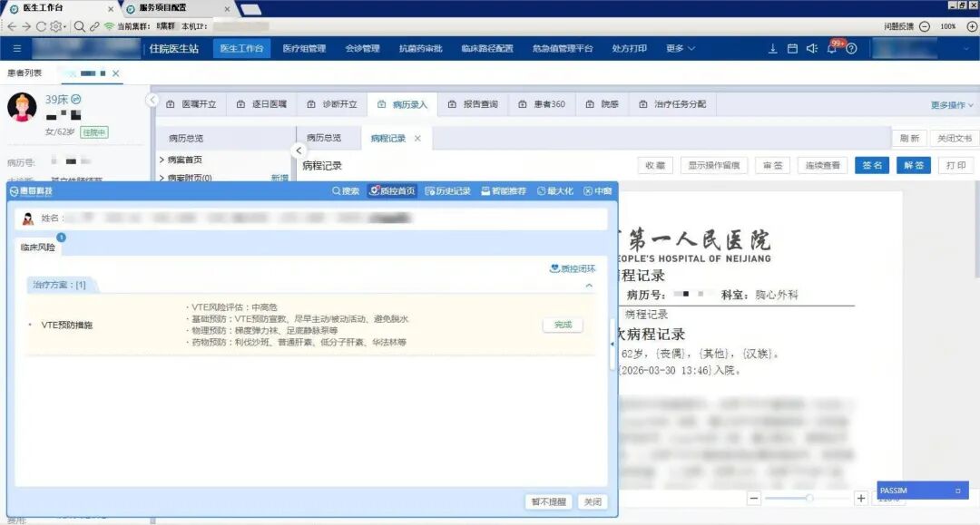This screenshot has height=525, width=980.
Task: Click 智能推荐 in the popup toolbar
Action: (504, 191)
